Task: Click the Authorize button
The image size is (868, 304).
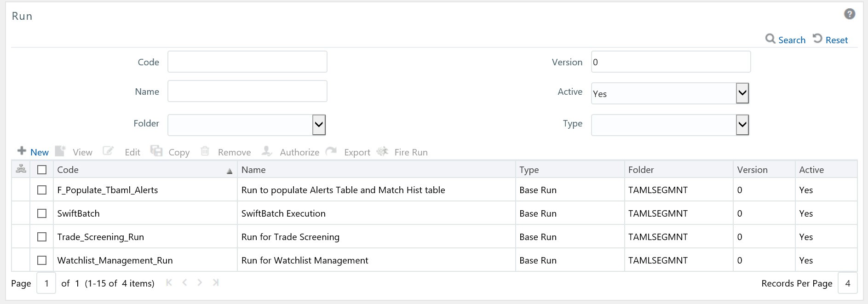Action: [299, 152]
